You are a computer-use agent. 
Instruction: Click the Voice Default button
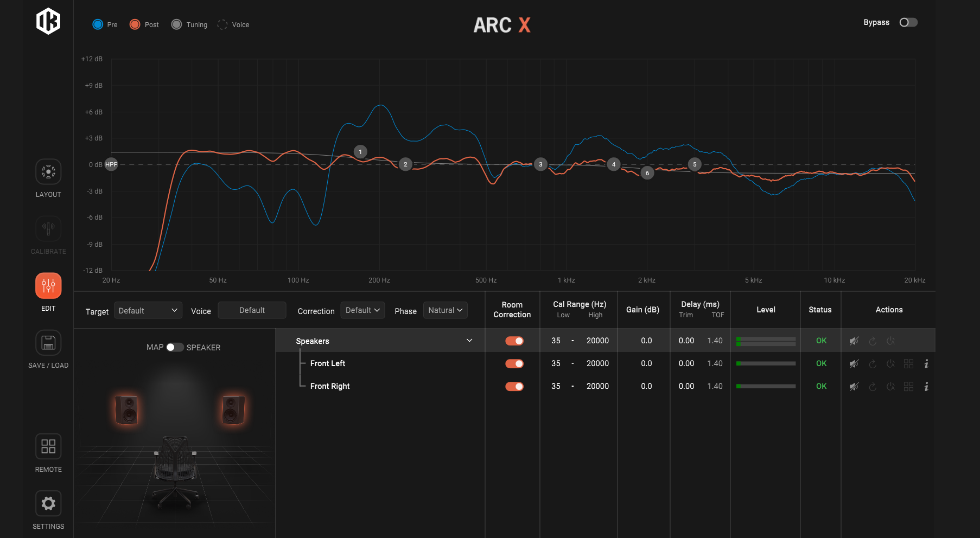click(252, 311)
